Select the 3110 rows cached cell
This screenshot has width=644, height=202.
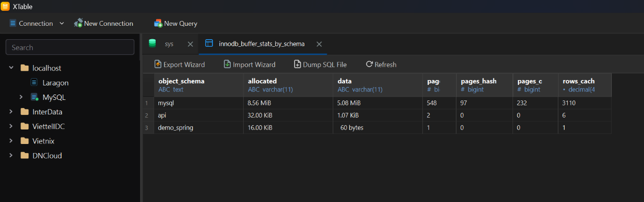(584, 103)
